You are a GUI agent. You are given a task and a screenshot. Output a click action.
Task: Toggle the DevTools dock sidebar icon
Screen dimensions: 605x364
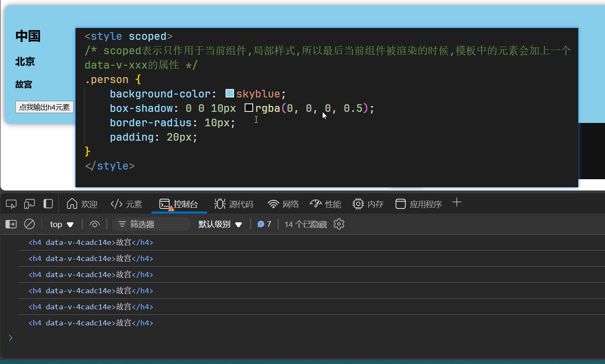48,204
